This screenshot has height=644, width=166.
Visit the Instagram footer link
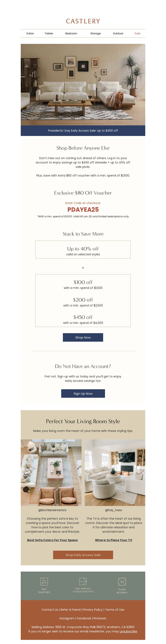point(67,618)
